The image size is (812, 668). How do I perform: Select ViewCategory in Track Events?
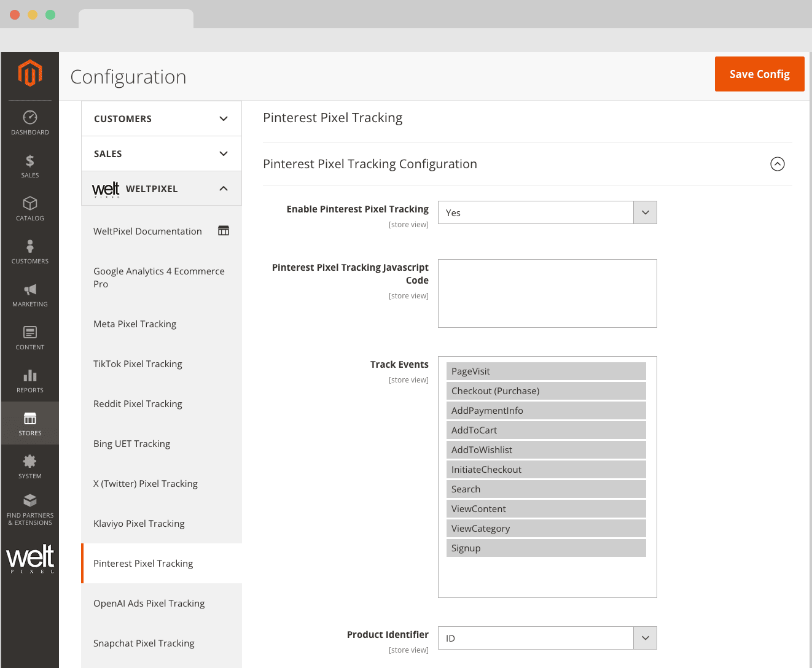pyautogui.click(x=546, y=529)
